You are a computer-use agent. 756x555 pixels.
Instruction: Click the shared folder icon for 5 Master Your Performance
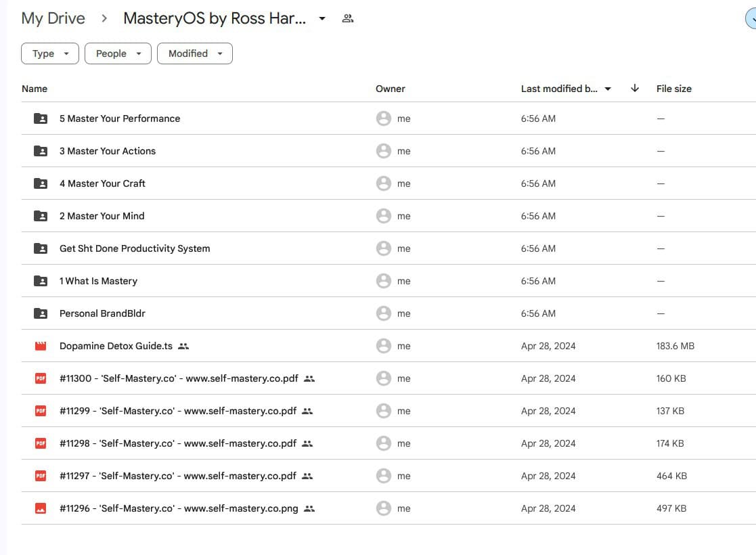click(41, 118)
